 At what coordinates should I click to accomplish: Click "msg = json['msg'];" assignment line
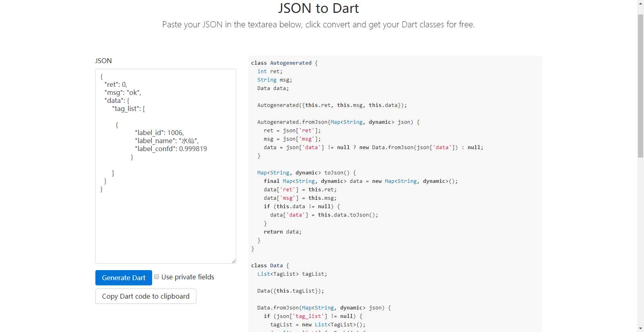pos(292,139)
